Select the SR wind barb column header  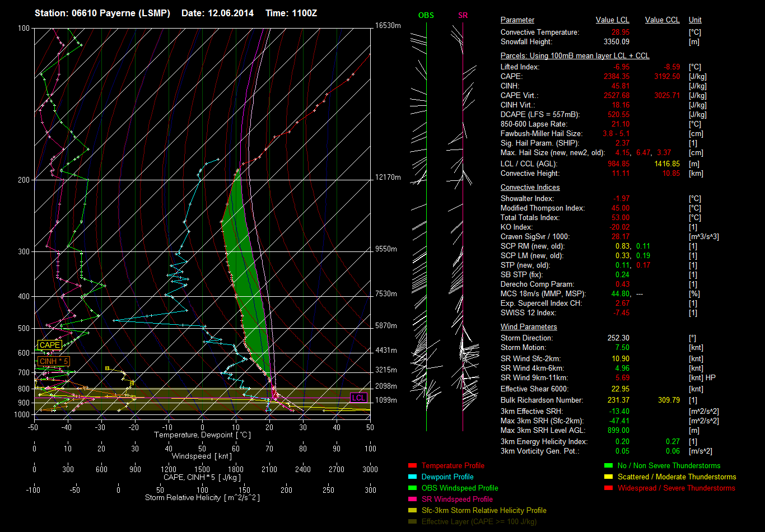tap(463, 15)
